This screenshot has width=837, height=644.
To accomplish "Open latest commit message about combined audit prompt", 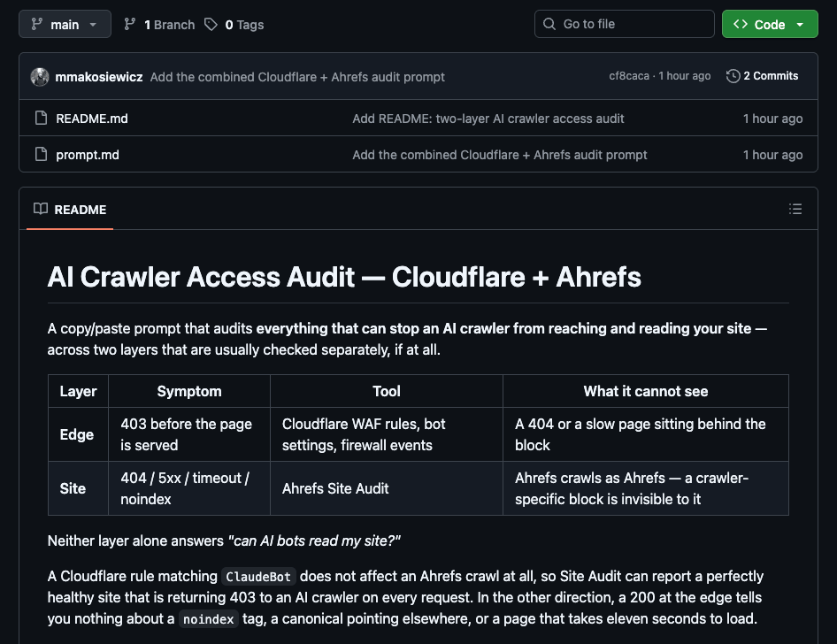I will [297, 77].
